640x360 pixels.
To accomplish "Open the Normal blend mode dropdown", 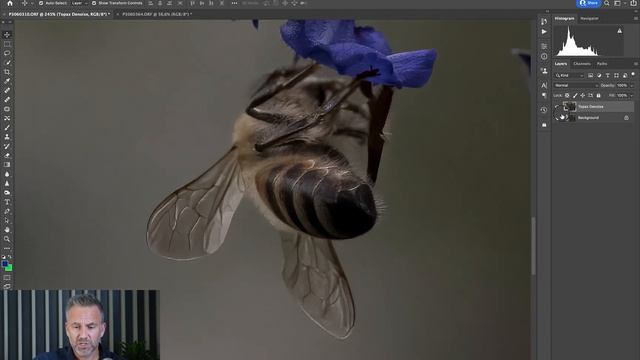I will [576, 86].
